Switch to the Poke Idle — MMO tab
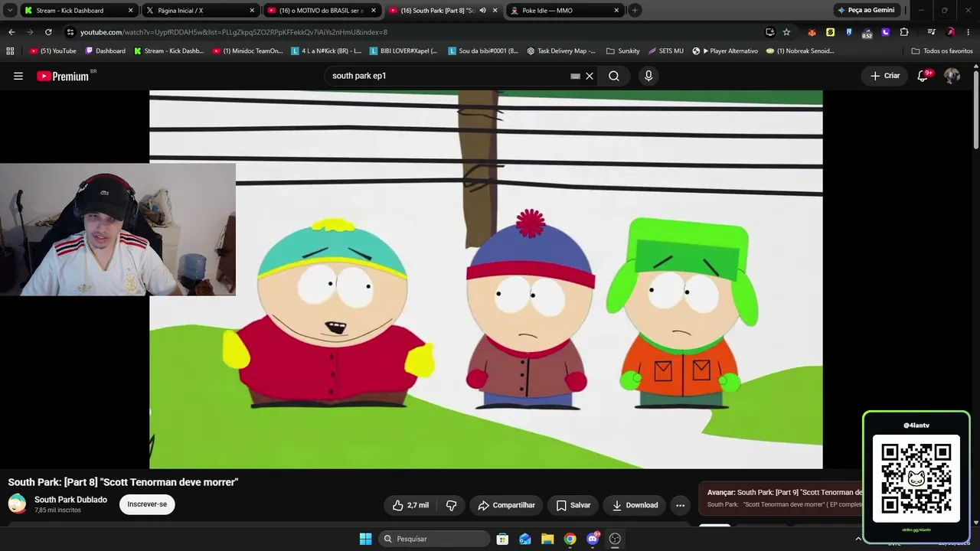This screenshot has height=551, width=980. (x=565, y=11)
